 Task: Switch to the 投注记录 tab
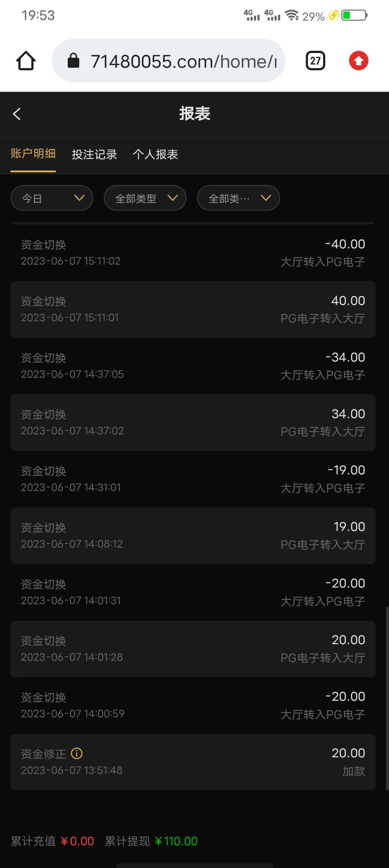point(94,154)
